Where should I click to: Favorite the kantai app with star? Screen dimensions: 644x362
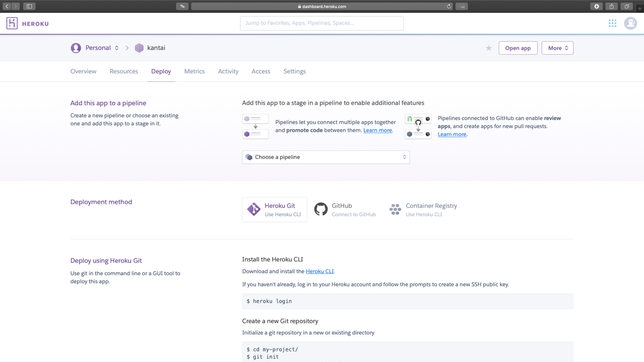click(x=489, y=48)
